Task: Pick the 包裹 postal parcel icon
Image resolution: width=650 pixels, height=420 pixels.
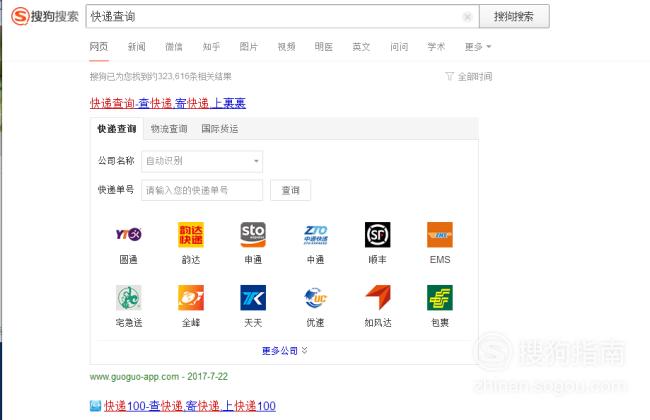Action: pos(440,298)
